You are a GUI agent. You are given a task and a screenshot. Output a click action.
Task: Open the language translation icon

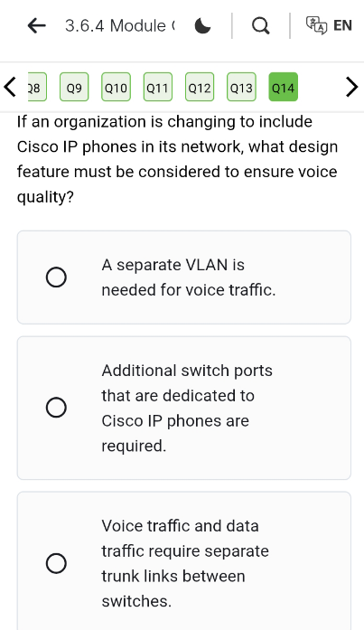pos(317,25)
